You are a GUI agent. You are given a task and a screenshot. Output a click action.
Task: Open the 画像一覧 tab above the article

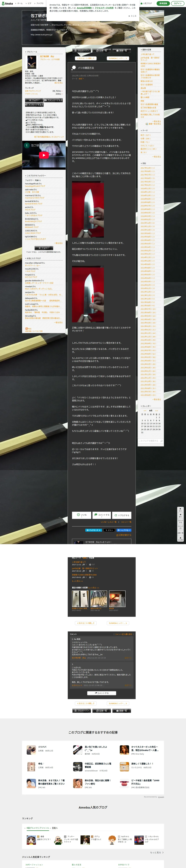point(122,50)
